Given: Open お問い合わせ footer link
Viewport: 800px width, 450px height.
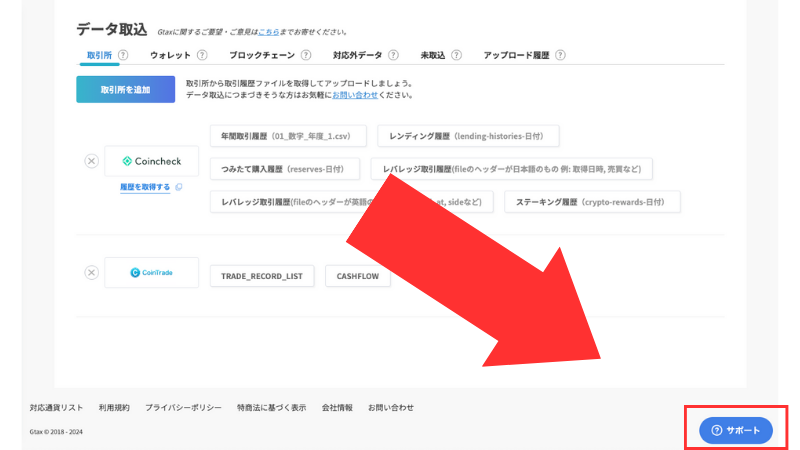Looking at the screenshot, I should point(391,408).
